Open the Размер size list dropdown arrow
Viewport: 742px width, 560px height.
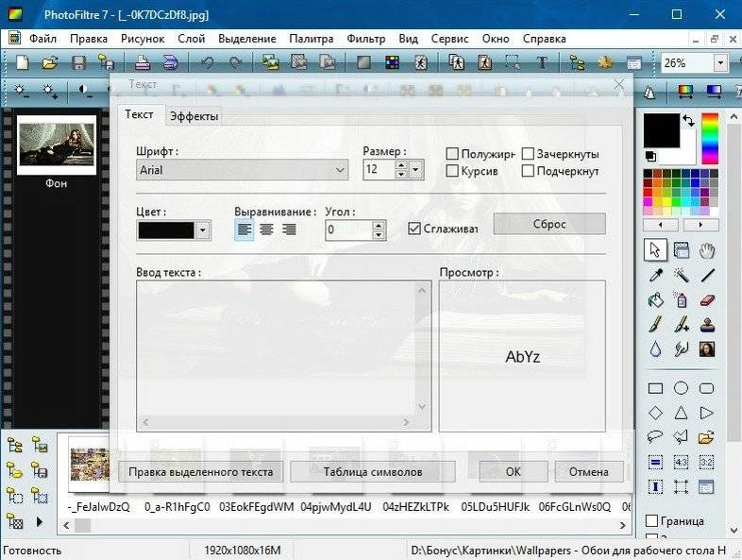click(416, 169)
